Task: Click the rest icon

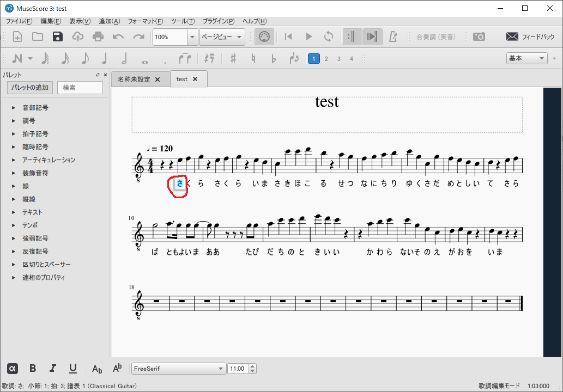Action: 209,58
